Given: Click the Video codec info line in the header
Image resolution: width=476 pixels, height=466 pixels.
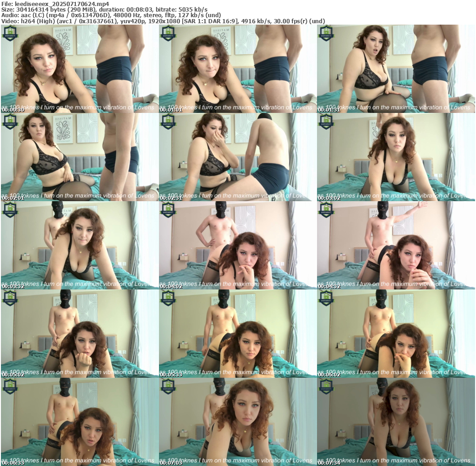Looking at the screenshot, I should [163, 21].
